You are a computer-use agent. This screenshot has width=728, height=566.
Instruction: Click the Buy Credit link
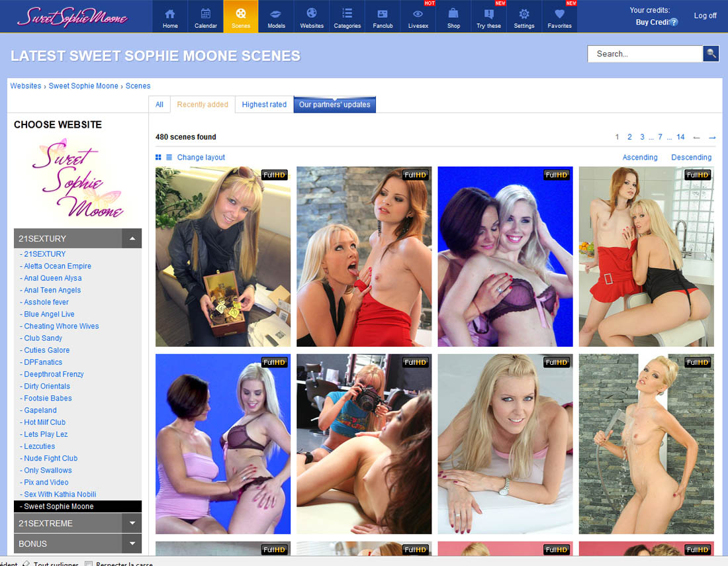point(653,23)
